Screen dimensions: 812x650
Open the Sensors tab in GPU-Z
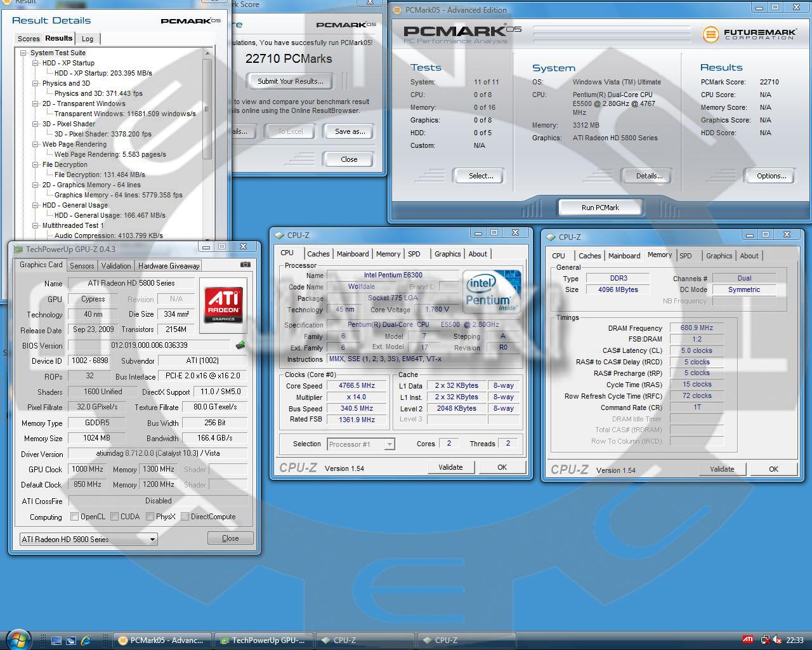(x=82, y=266)
